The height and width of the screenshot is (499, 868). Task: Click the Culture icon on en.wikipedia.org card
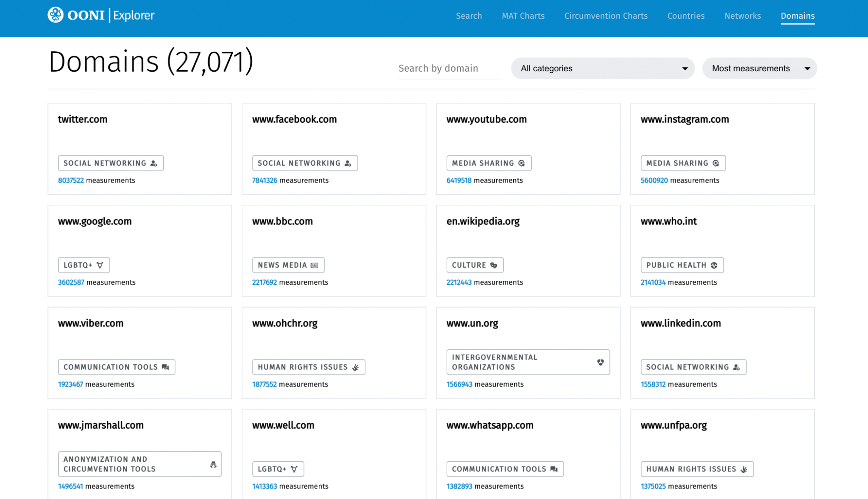[494, 265]
